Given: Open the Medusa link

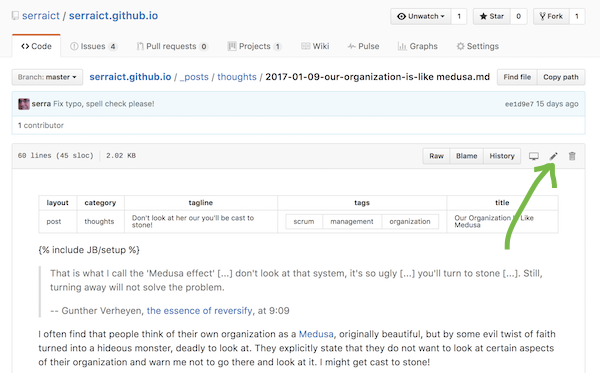Looking at the screenshot, I should pyautogui.click(x=316, y=334).
